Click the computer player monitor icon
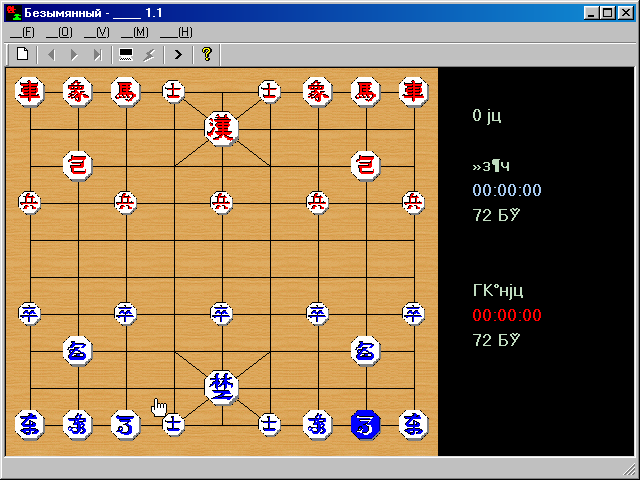The height and width of the screenshot is (480, 640). 126,54
